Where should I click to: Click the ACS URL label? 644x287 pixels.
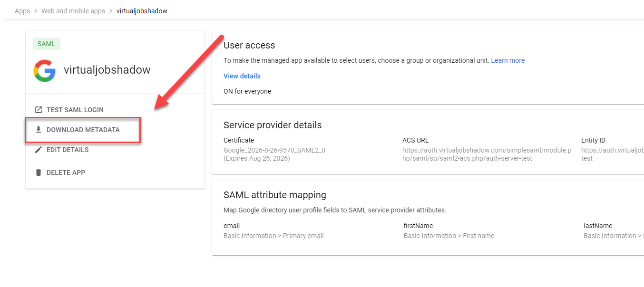click(415, 140)
